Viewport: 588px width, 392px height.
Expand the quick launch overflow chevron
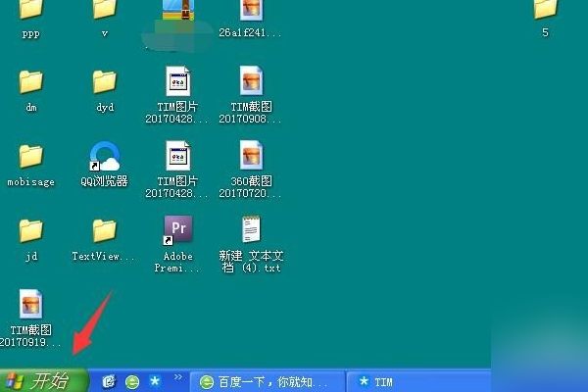tap(178, 376)
